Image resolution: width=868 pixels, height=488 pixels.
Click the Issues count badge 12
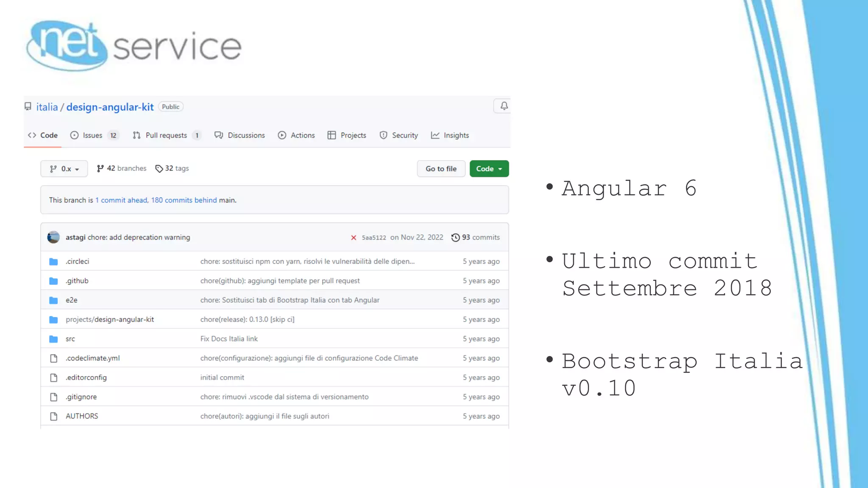click(113, 136)
